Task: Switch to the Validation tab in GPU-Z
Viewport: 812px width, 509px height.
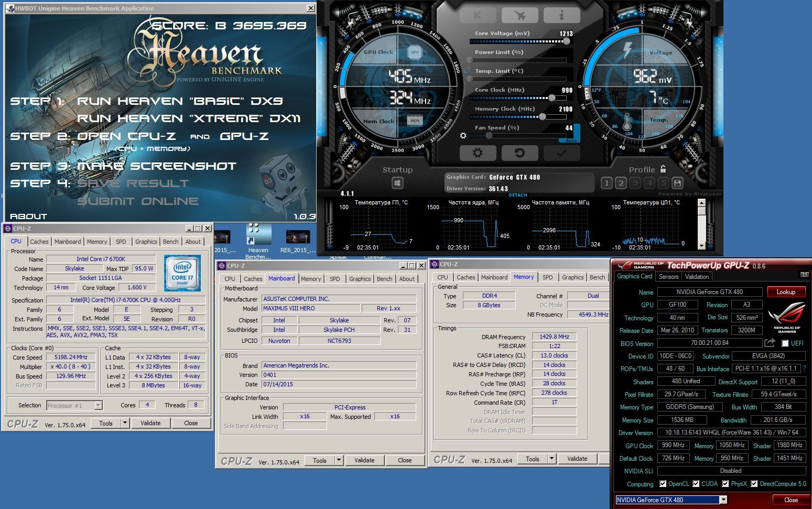Action: pos(697,277)
